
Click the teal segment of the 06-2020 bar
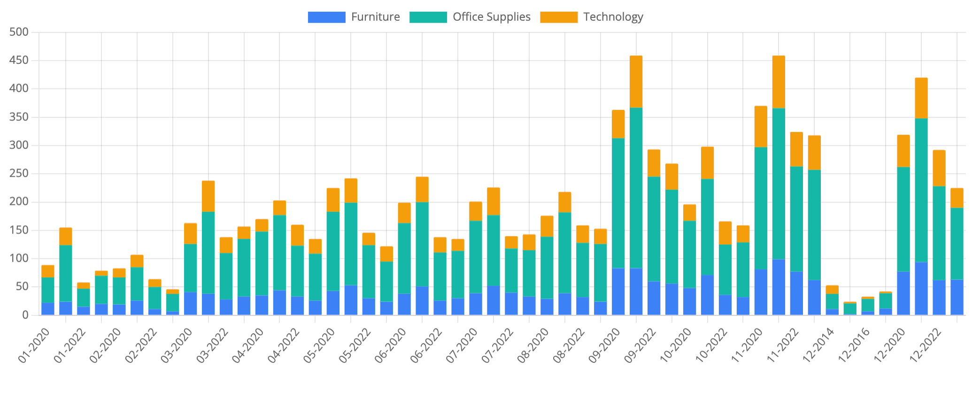(404, 258)
